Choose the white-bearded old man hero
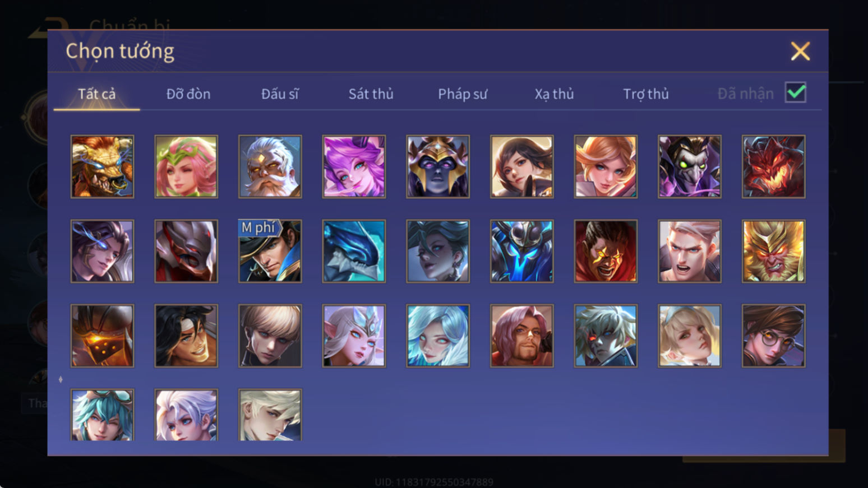The height and width of the screenshot is (488, 868). click(270, 166)
